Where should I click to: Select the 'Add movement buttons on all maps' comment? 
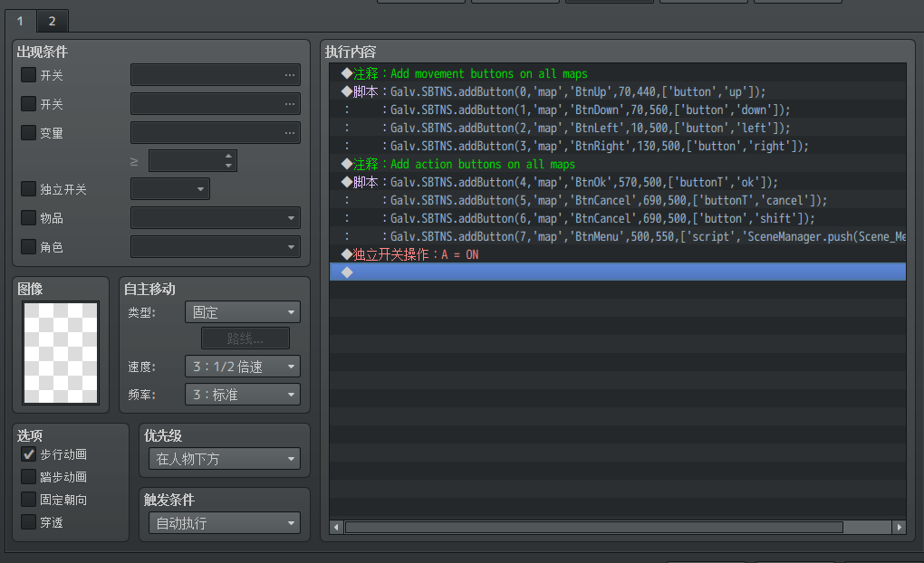(618, 73)
